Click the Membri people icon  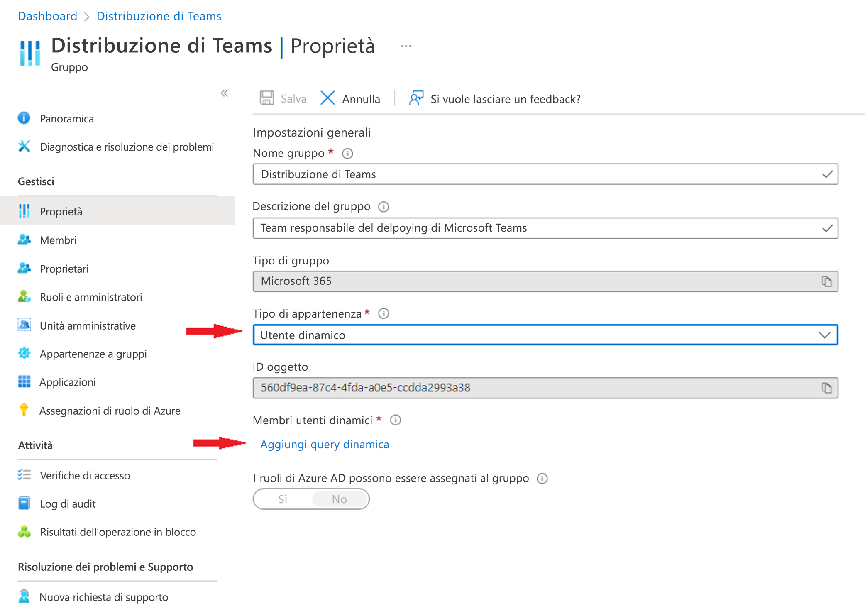24,240
